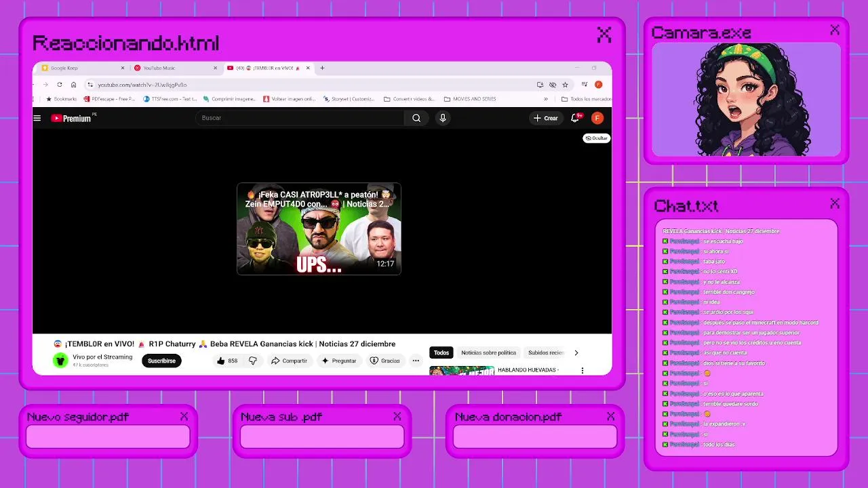The image size is (868, 488).
Task: Click the Vivo por el Streaming channel avatar
Action: [60, 361]
